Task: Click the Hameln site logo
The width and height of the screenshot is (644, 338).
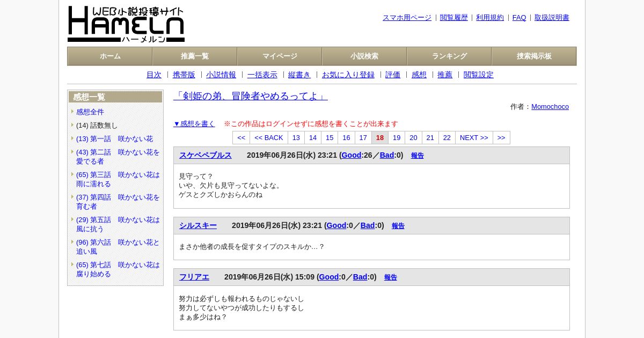Action: tap(126, 24)
